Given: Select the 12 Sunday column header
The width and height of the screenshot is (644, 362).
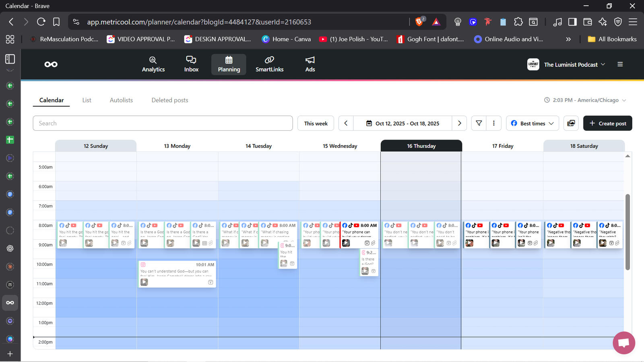Looking at the screenshot, I should (x=96, y=146).
